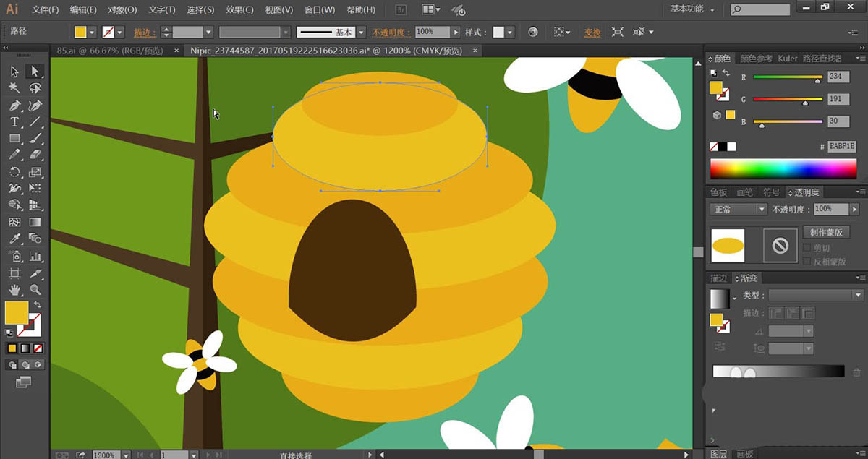Image resolution: width=868 pixels, height=459 pixels.
Task: Select the Rectangle tool
Action: [14, 138]
